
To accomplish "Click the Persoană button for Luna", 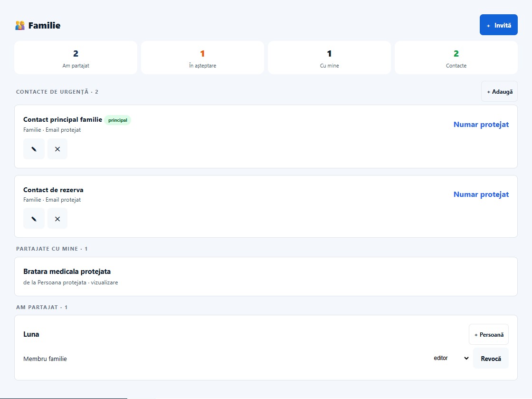I will [489, 334].
